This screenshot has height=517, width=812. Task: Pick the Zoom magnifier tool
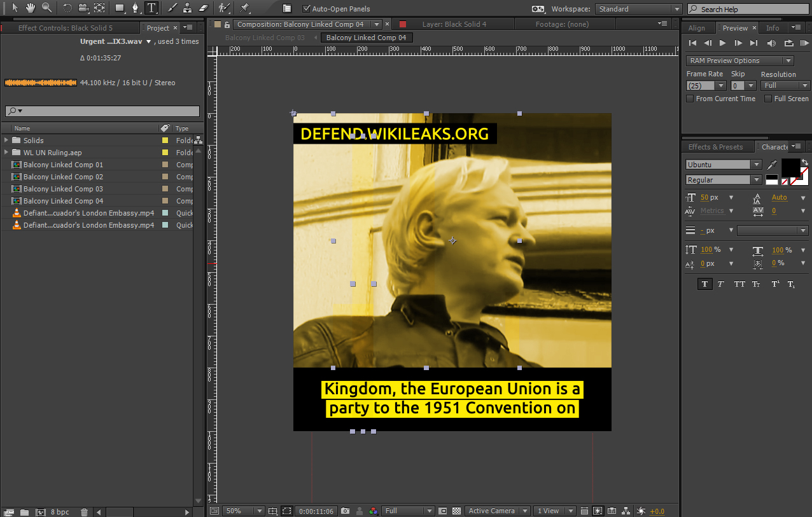(x=46, y=8)
